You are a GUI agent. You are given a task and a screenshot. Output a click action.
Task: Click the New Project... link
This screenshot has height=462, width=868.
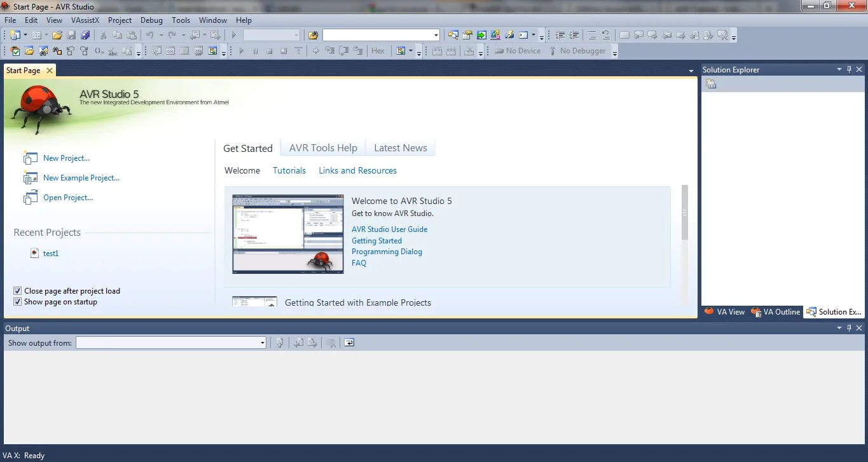66,158
